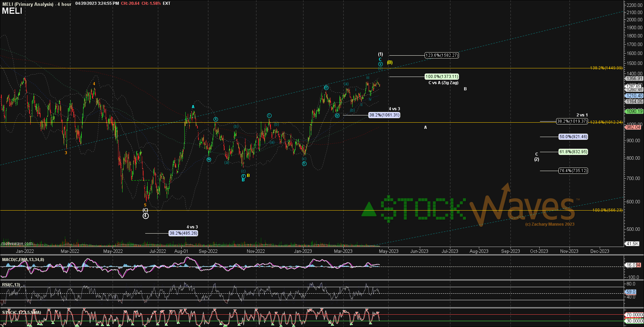Click the 1164.05 price tag on the axis
644x327 pixels.
coord(634,101)
